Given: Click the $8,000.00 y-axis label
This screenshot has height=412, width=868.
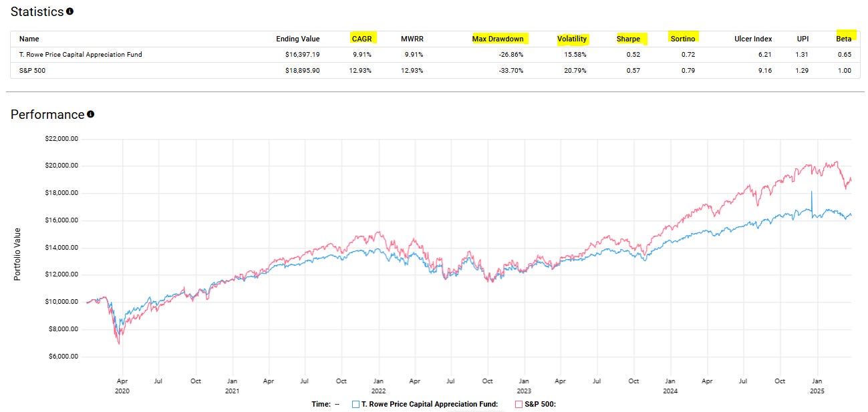Looking at the screenshot, I should click(x=63, y=329).
